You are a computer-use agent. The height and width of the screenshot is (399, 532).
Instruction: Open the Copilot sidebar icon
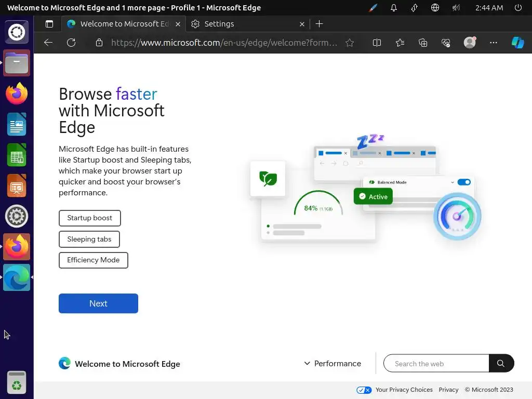(518, 43)
